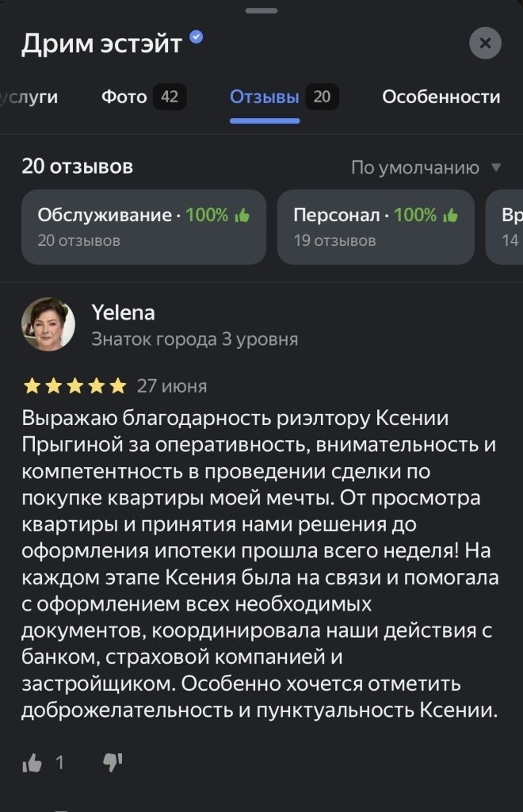Toggle the Персонал 100% filter chip

pyautogui.click(x=376, y=227)
